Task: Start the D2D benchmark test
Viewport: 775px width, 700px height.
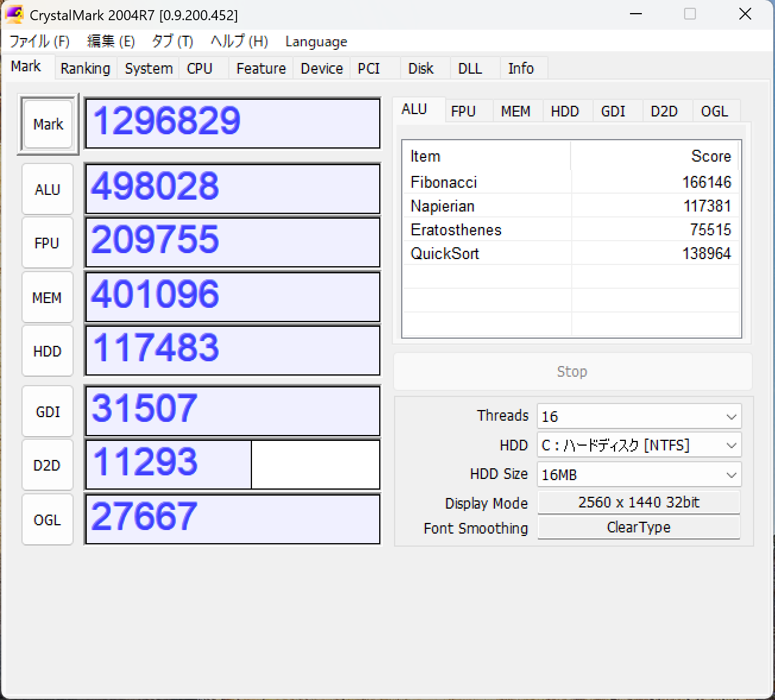Action: click(48, 465)
